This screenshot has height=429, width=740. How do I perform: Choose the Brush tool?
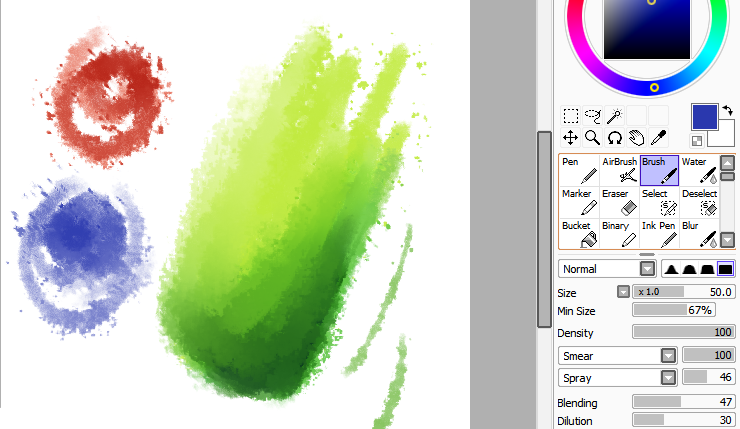tap(659, 170)
